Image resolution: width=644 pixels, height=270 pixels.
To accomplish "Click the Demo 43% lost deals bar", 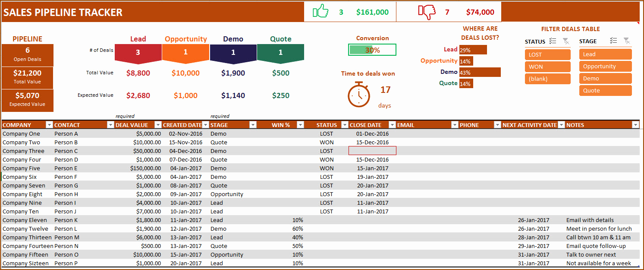I will (480, 72).
